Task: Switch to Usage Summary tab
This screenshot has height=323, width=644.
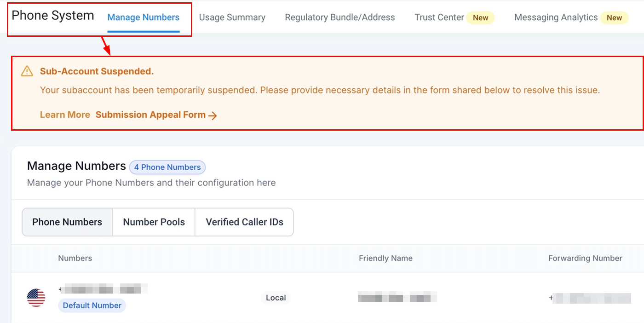Action: click(232, 17)
